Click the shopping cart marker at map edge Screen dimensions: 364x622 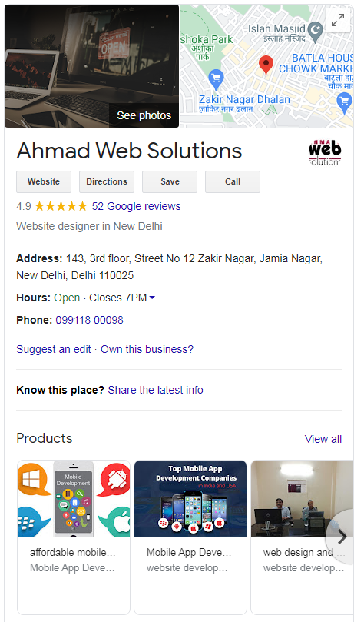[x=345, y=103]
